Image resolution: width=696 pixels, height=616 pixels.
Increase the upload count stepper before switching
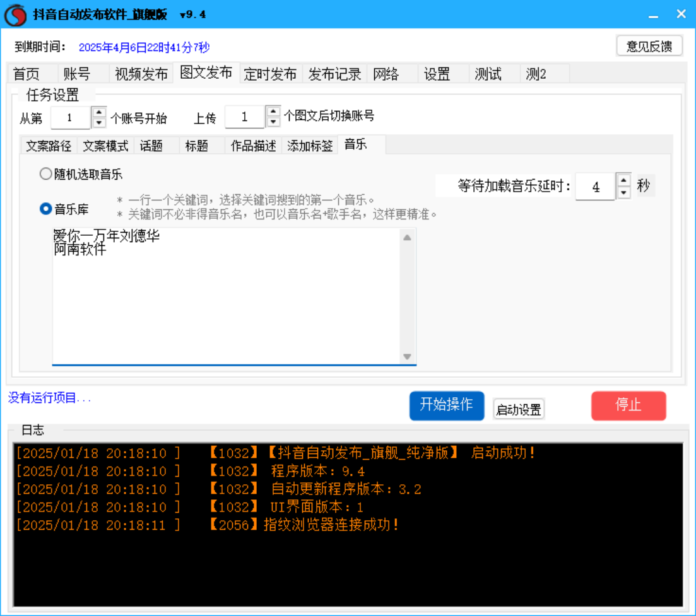click(273, 112)
